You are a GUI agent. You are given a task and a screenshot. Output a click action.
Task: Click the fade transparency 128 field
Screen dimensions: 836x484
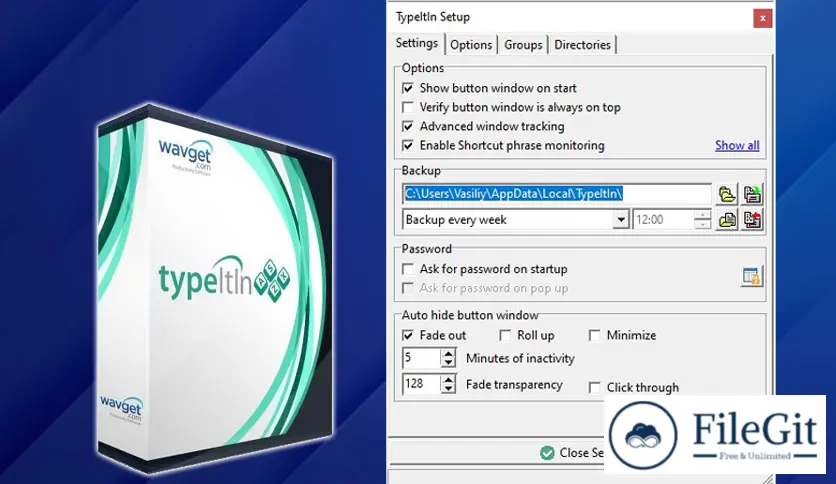click(422, 384)
